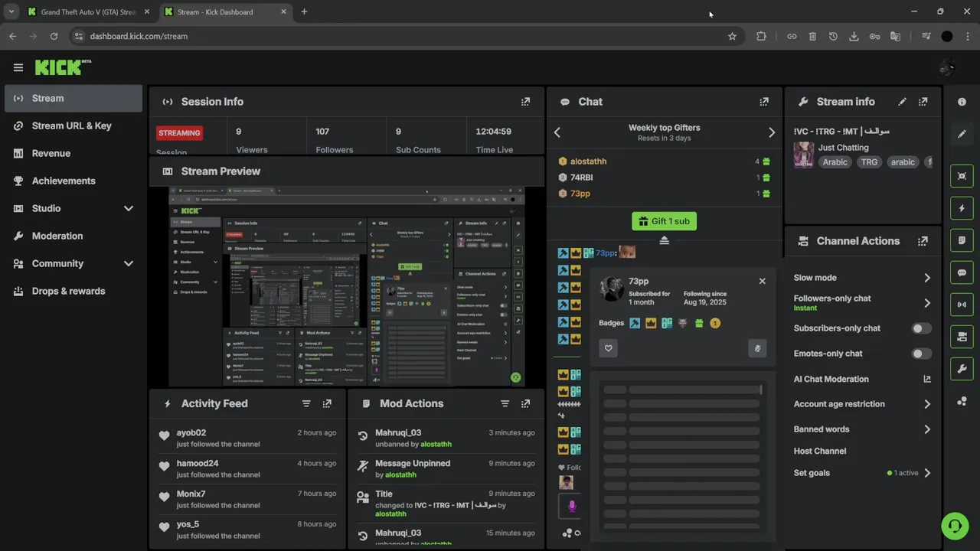Open Slow mode settings chevron
Screen dimensions: 980x551
click(927, 278)
